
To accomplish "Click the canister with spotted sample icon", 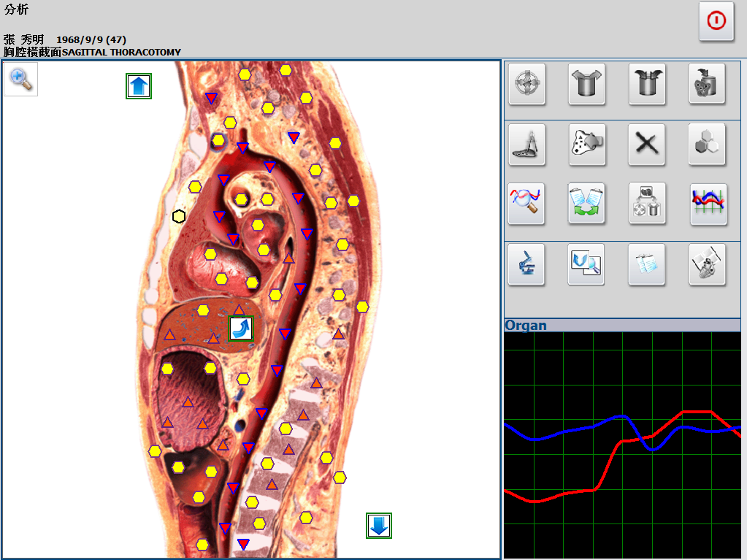I will 707,85.
